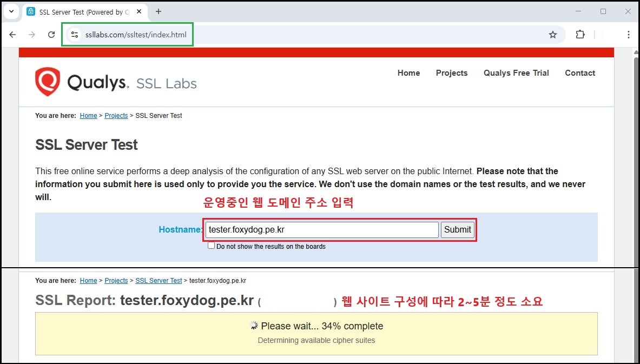Click the page vertical scrollbar up arrow

[636, 52]
